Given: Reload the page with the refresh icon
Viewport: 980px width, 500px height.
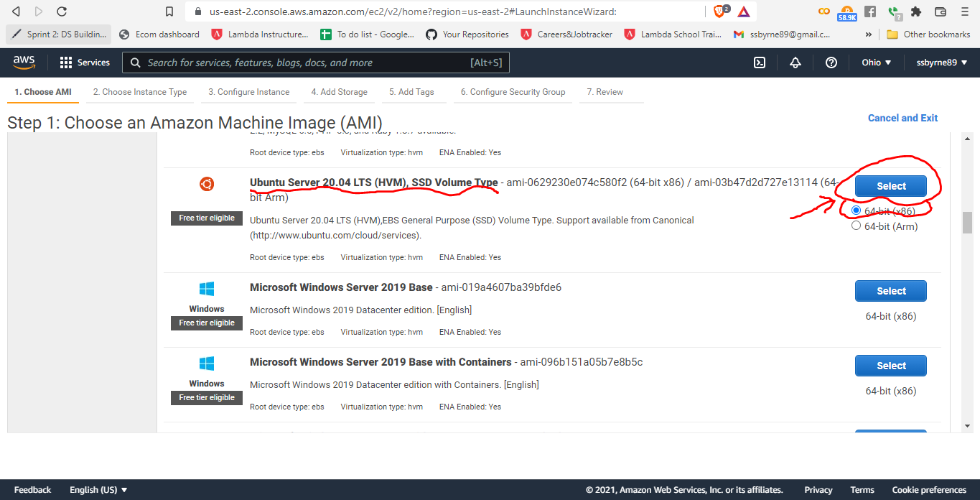Looking at the screenshot, I should tap(62, 11).
